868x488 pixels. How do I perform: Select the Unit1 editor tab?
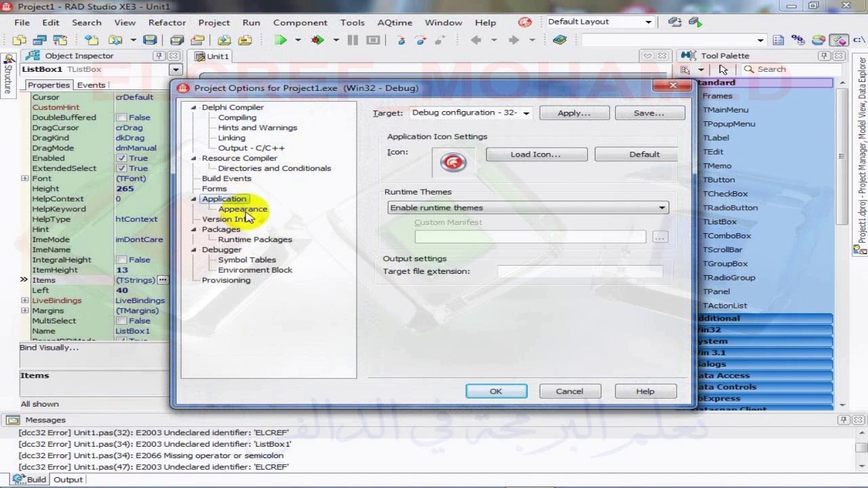click(x=212, y=56)
